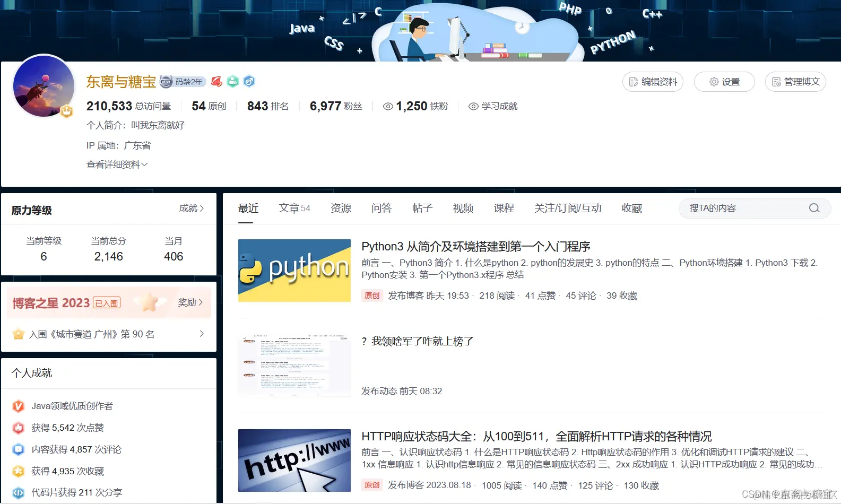Click 45 评论 on Python3 article
This screenshot has width=841, height=504.
point(581,296)
